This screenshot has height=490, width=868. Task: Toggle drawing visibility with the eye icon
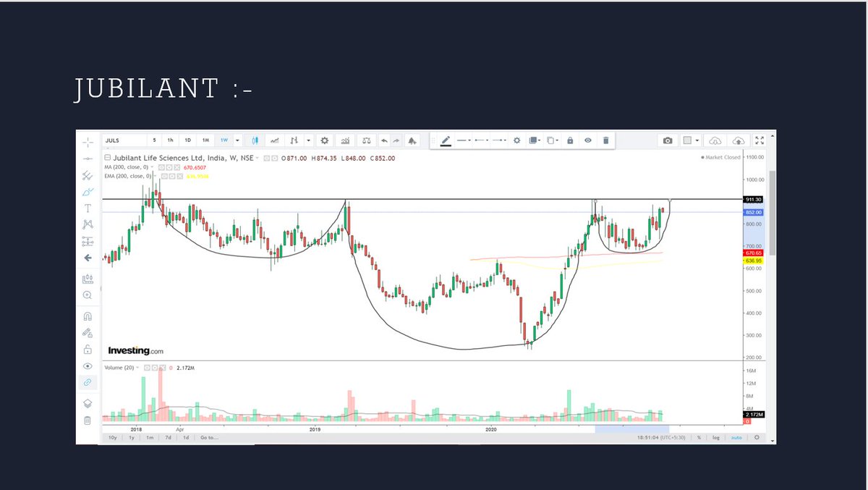tap(587, 140)
